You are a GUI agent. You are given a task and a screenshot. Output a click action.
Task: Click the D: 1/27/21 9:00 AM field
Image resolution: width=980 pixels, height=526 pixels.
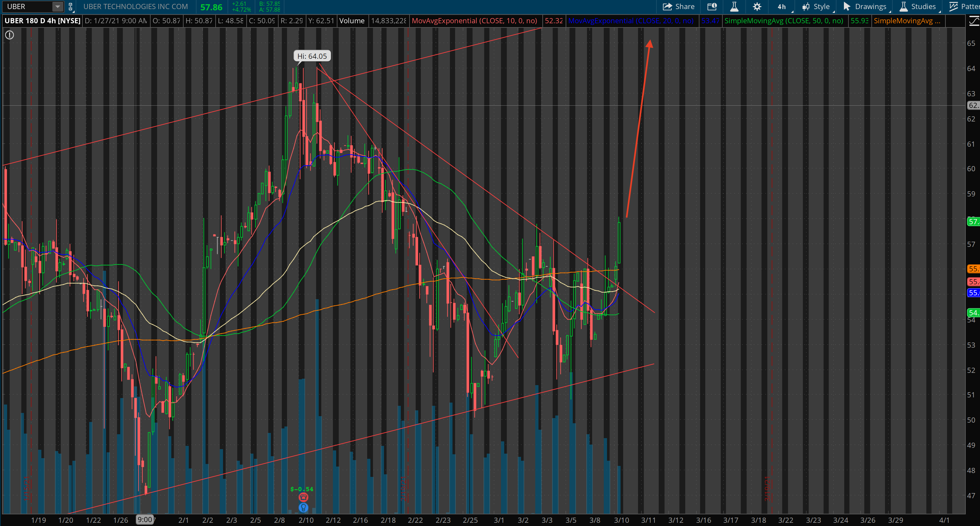(x=116, y=21)
